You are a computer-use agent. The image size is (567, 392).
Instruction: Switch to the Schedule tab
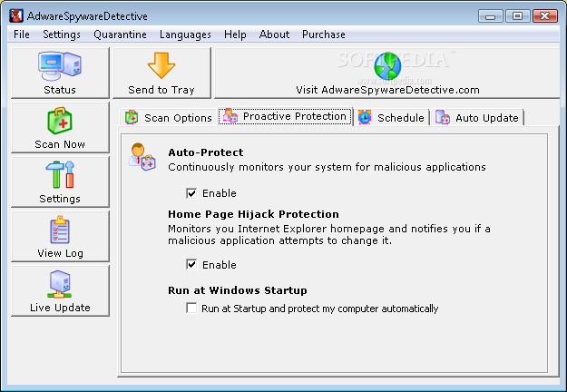pyautogui.click(x=391, y=118)
